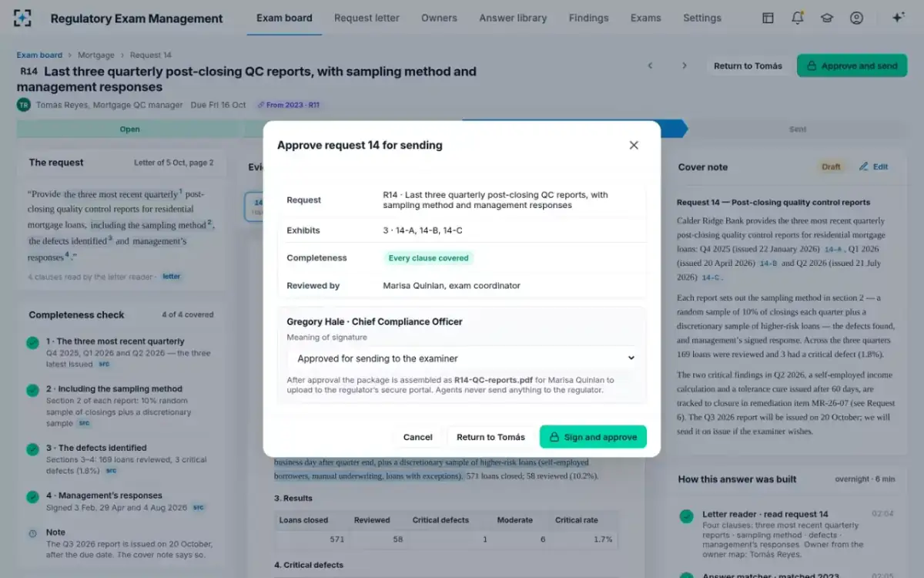Click src tag under three most recent quarterly
The width and height of the screenshot is (924, 578).
(104, 365)
